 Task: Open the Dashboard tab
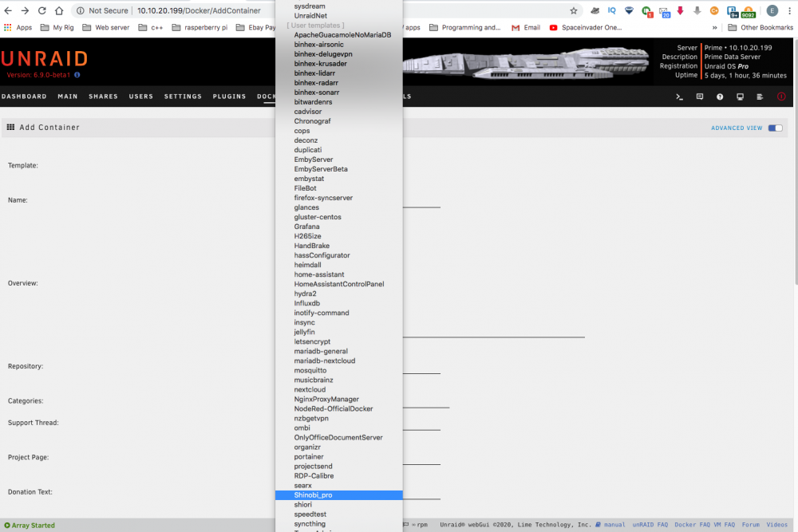(24, 97)
